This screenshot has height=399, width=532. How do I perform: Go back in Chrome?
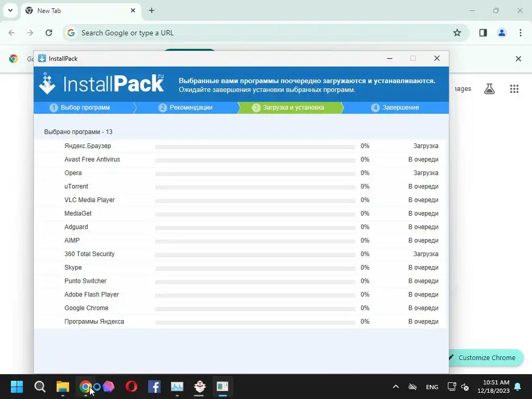pos(11,33)
